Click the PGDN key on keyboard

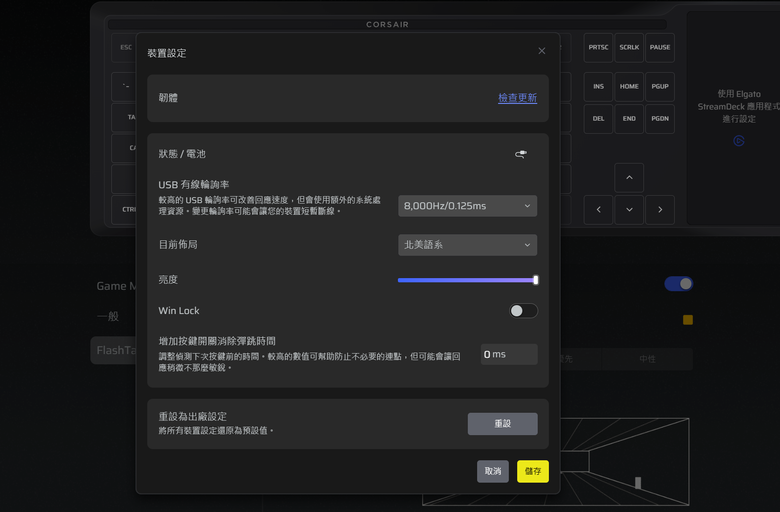click(660, 119)
